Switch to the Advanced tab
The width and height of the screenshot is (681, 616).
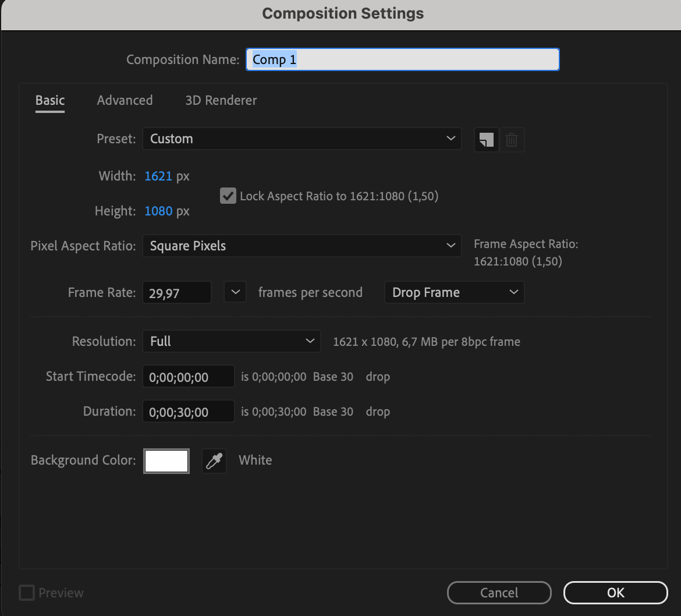tap(125, 100)
